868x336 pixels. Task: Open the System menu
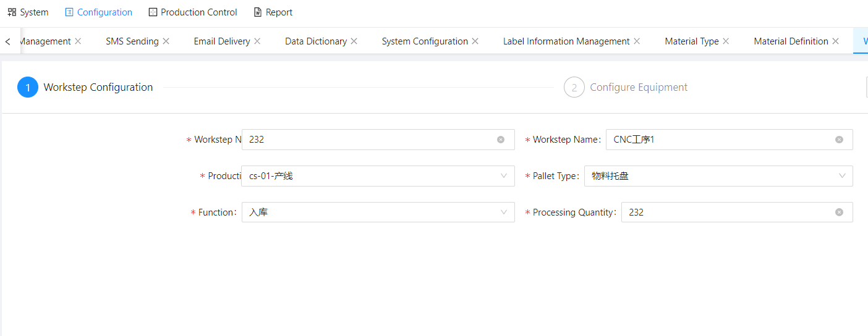point(28,12)
